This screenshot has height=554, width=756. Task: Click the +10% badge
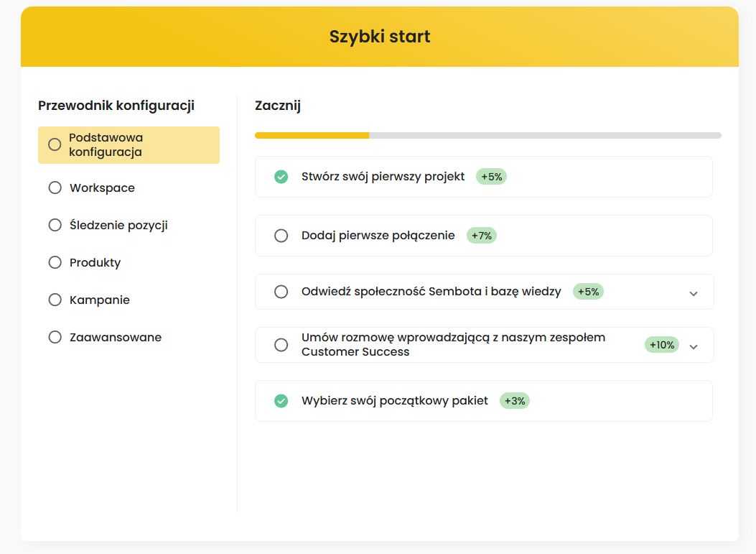pyautogui.click(x=662, y=345)
